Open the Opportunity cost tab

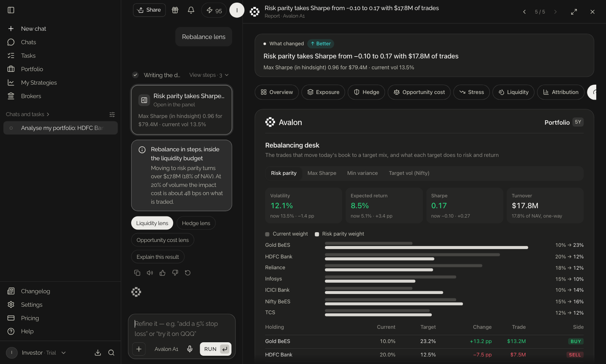pyautogui.click(x=419, y=92)
